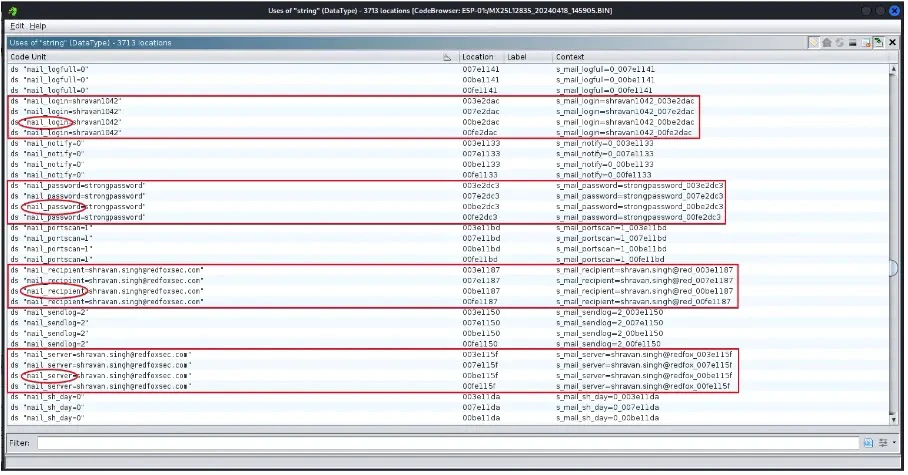Open dropdown arrow next to filter options
Viewport: 908px width, 475px height.
coord(894,442)
